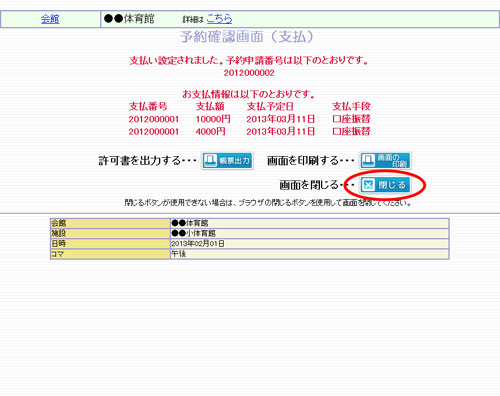Screen dimensions: 500x396
Task: Select the ●●体育館 cell in the bottom table
Action: pos(310,223)
